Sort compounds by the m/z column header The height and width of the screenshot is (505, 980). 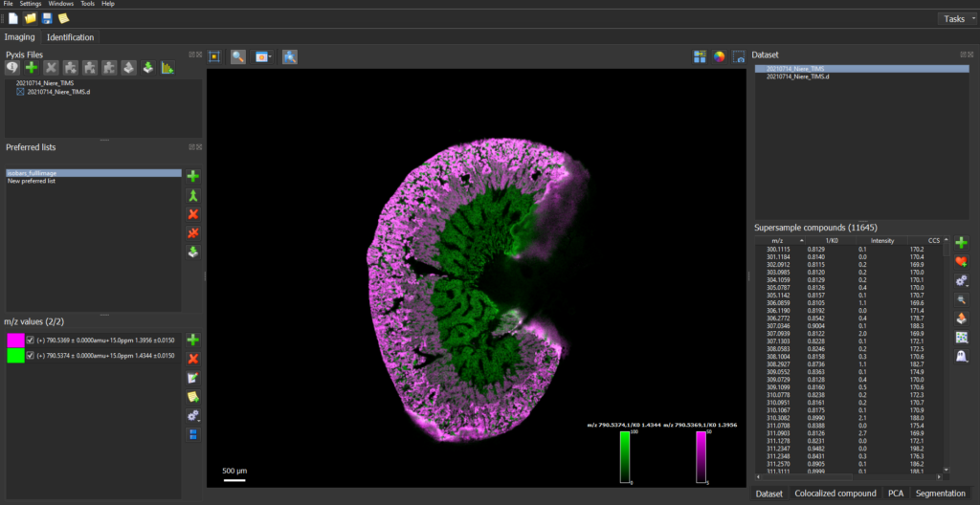(x=775, y=240)
